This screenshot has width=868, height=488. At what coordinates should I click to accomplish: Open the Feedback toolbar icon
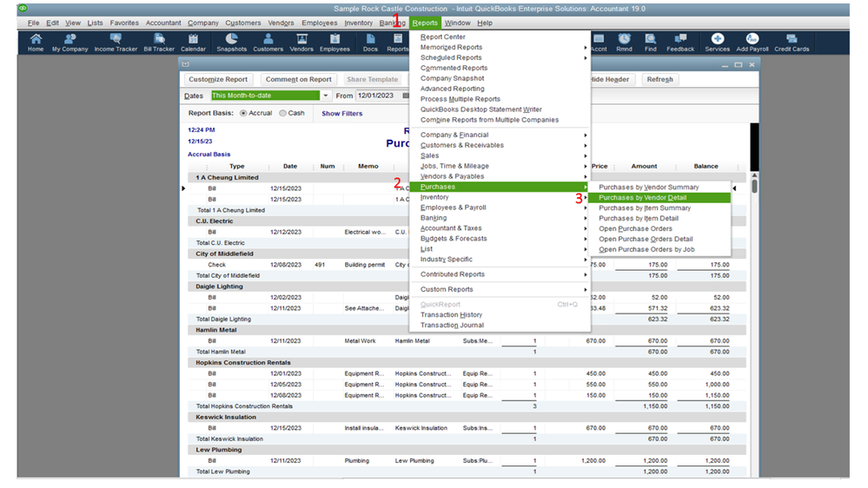[680, 43]
